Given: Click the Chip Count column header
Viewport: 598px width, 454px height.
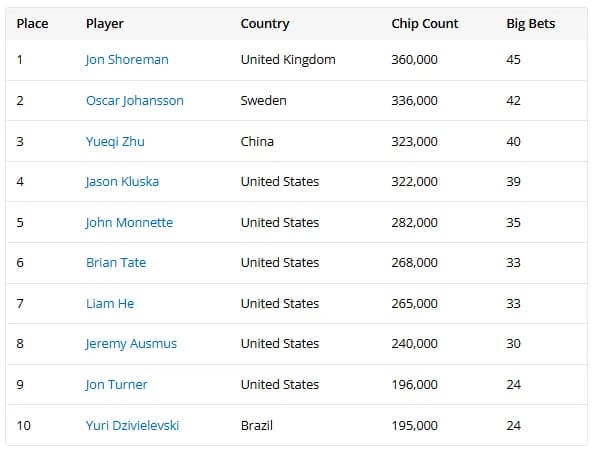Looking at the screenshot, I should [425, 24].
